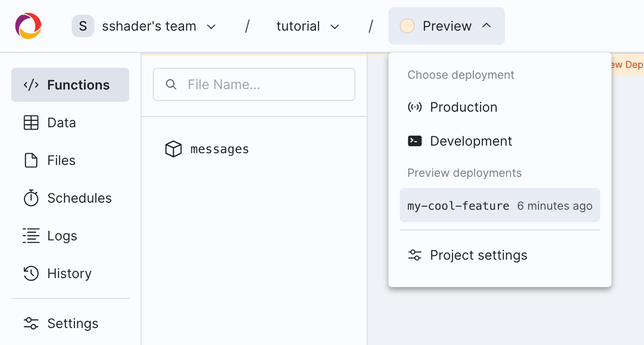Click the Functions code brackets icon
This screenshot has height=345, width=644.
31,85
